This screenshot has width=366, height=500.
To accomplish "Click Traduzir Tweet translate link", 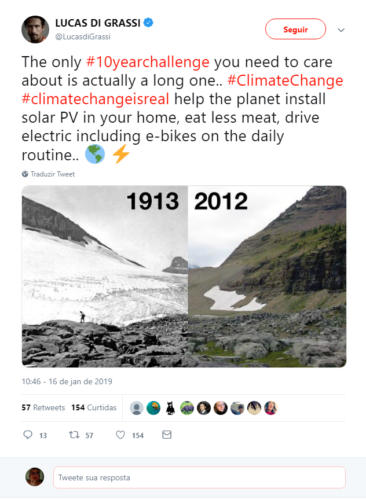I will tap(53, 174).
